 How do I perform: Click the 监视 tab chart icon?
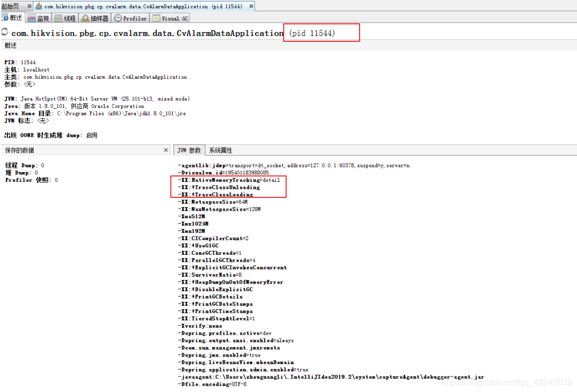pos(32,18)
